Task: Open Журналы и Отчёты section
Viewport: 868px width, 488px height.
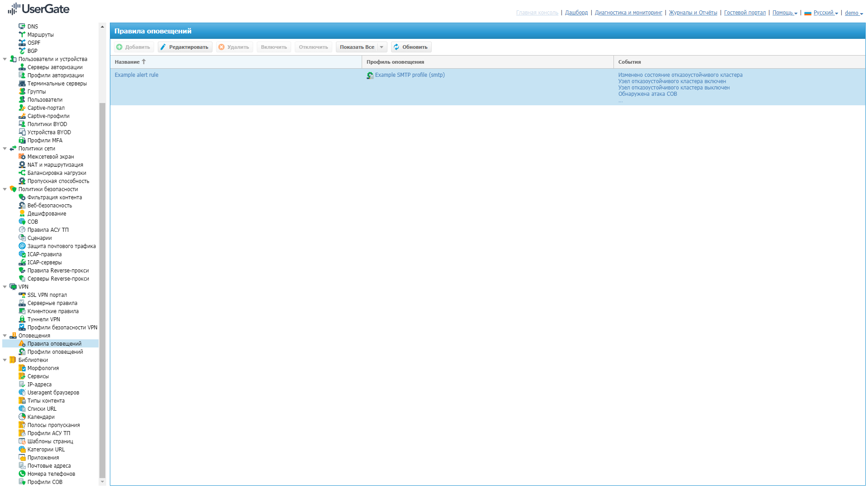Action: [693, 13]
